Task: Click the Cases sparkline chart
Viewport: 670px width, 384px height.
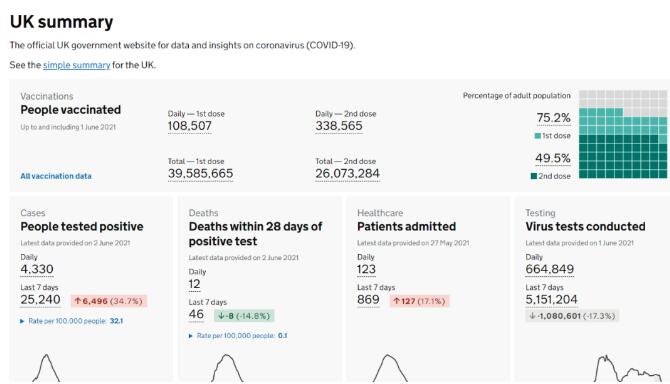Action: 46,368
